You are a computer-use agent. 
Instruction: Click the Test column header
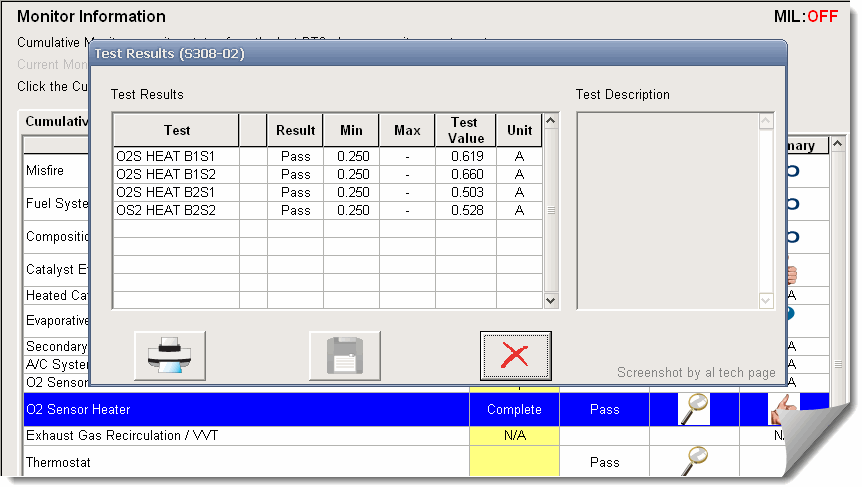(176, 130)
